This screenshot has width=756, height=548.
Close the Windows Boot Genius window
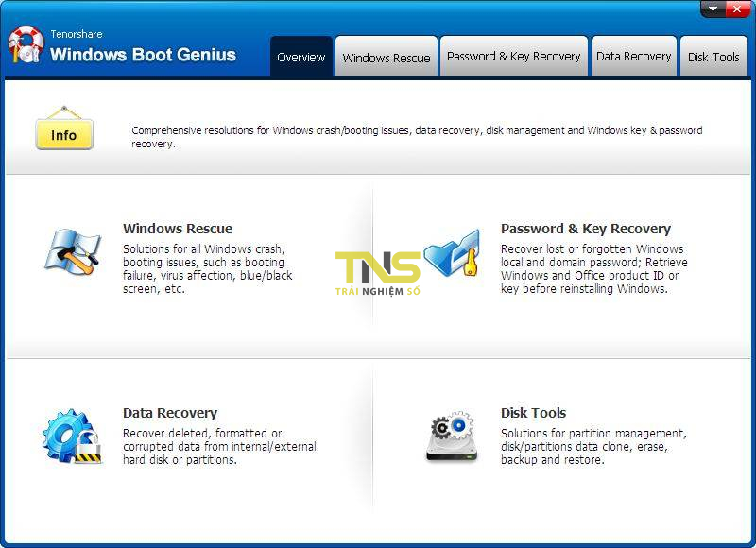(x=737, y=9)
